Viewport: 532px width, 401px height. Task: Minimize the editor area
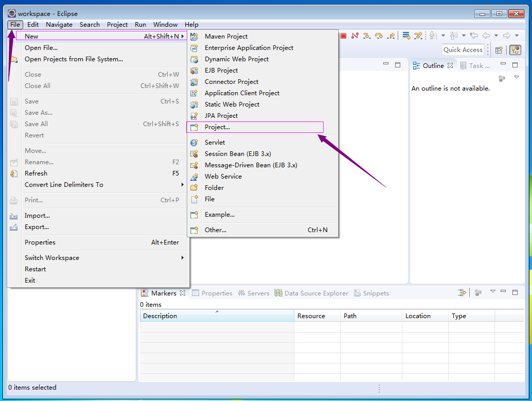point(386,63)
